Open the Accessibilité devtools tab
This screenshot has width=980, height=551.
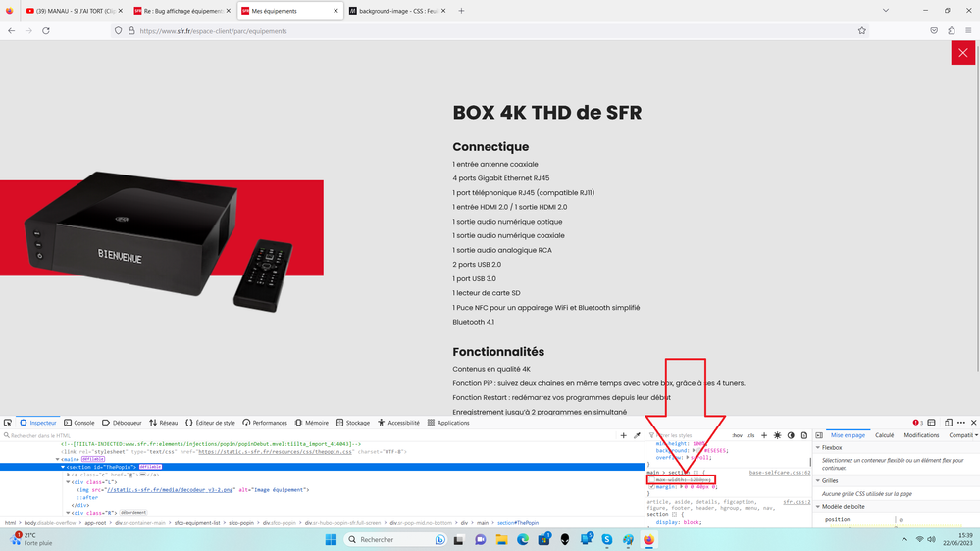[x=398, y=423]
